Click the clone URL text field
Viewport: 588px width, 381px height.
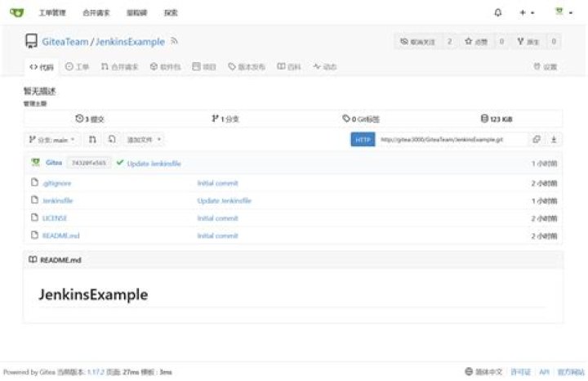452,139
